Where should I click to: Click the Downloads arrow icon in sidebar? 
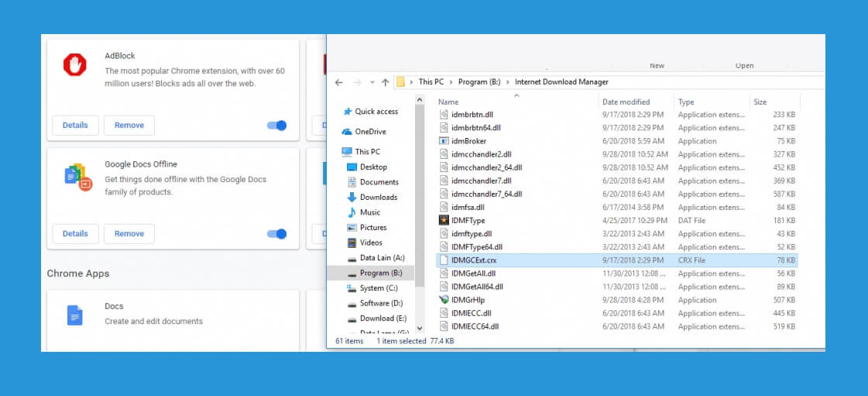click(x=352, y=197)
